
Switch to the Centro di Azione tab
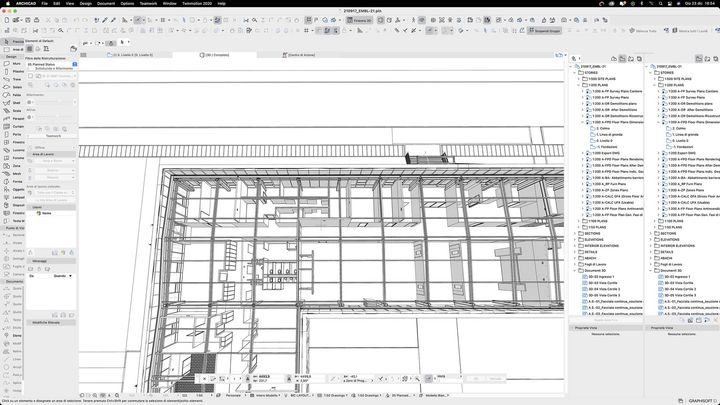tap(298, 55)
